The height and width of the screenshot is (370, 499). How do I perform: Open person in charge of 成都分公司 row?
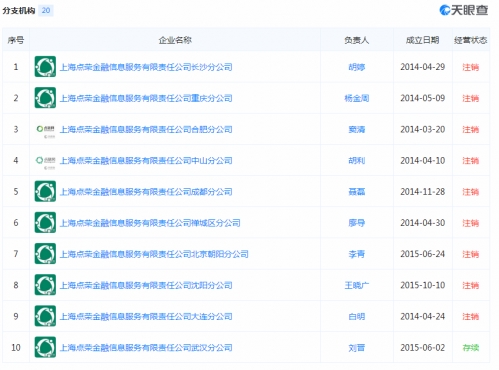357,192
